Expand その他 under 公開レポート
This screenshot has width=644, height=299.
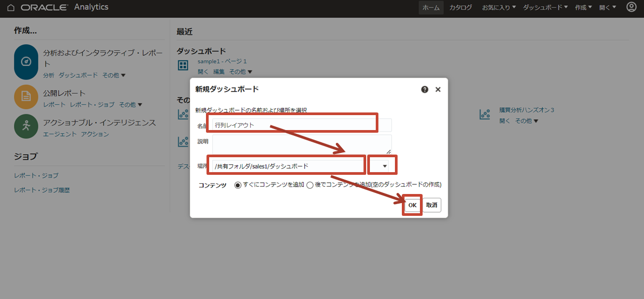pyautogui.click(x=130, y=104)
